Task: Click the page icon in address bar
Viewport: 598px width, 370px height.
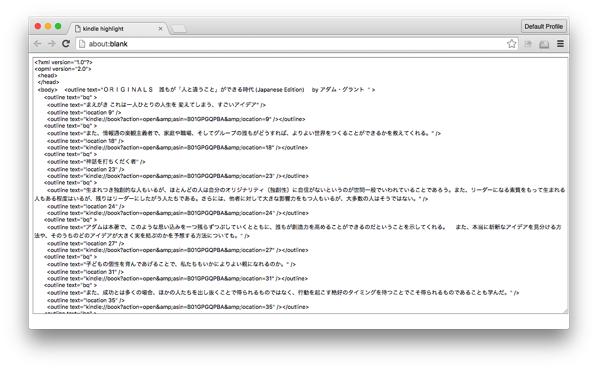Action: pyautogui.click(x=82, y=44)
